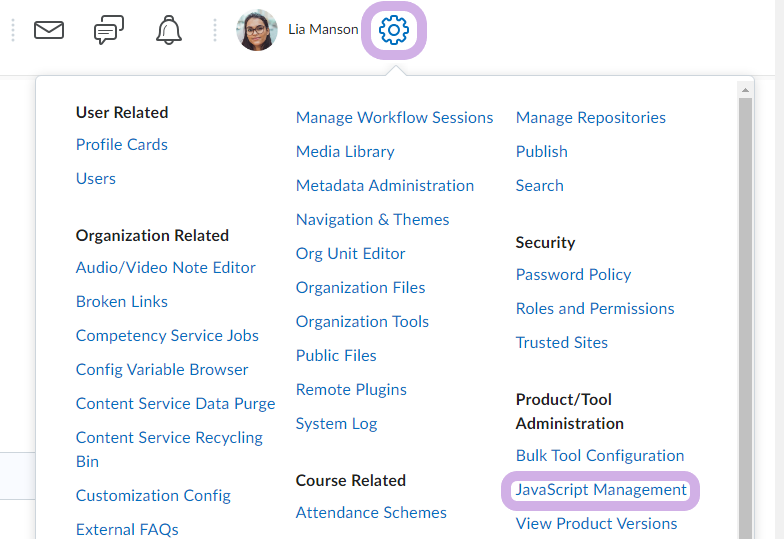784x539 pixels.
Task: Open Navigation & Themes
Action: click(372, 220)
